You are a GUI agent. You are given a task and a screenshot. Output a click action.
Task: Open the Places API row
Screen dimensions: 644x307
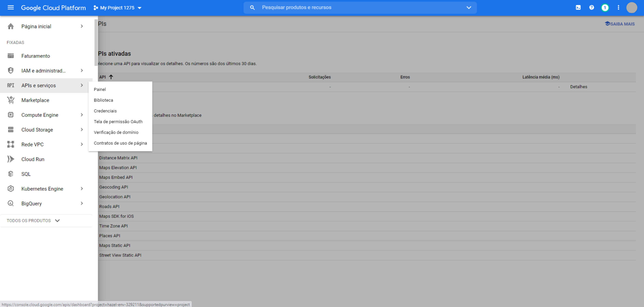click(x=367, y=236)
